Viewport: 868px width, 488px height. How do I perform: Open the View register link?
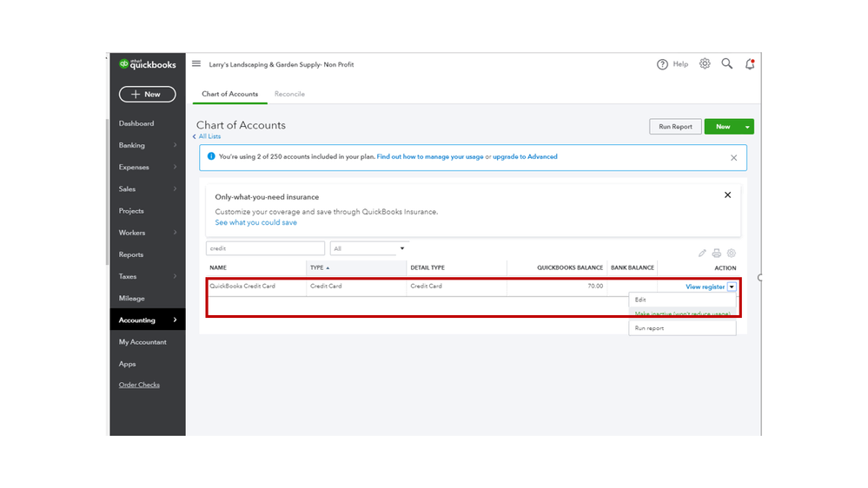(705, 287)
